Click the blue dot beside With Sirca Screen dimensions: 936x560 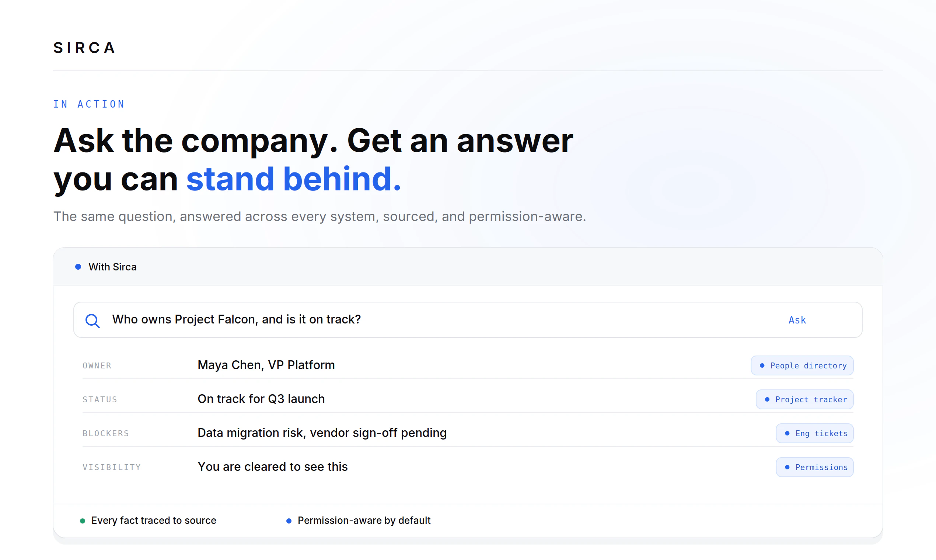click(x=78, y=267)
